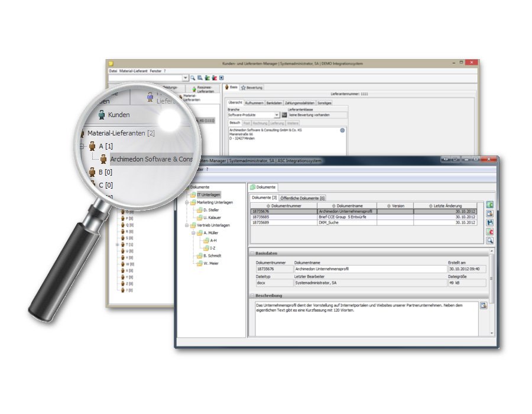Click the Letzter Bearbeiter field

tap(371, 283)
